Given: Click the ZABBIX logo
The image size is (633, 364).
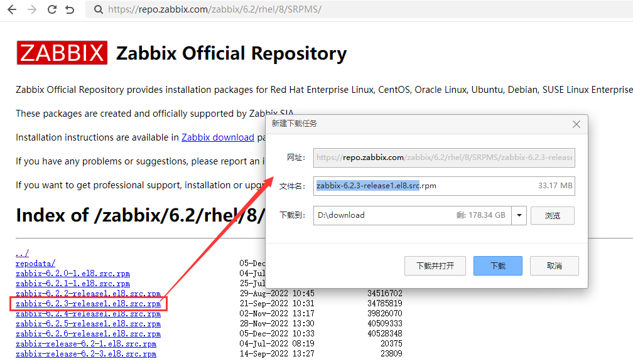Looking at the screenshot, I should (x=62, y=53).
